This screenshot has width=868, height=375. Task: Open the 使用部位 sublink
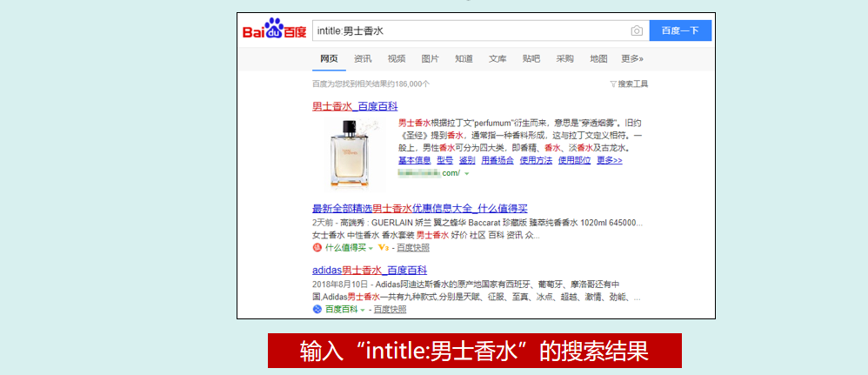[x=574, y=161]
